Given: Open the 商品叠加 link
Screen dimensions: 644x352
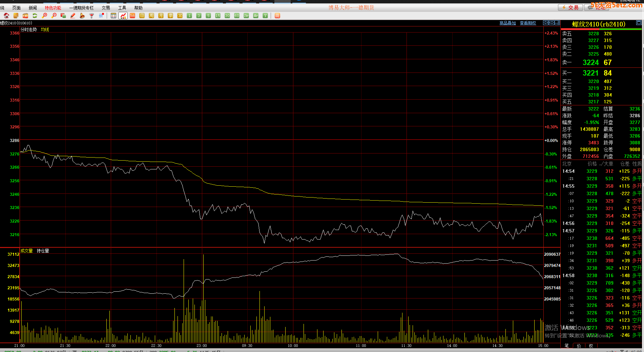Looking at the screenshot, I should coord(507,23).
